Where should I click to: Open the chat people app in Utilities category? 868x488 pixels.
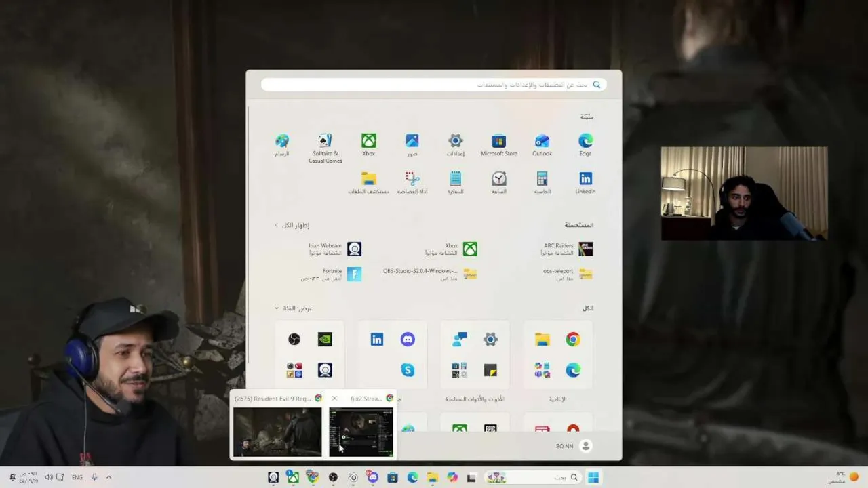[459, 340]
